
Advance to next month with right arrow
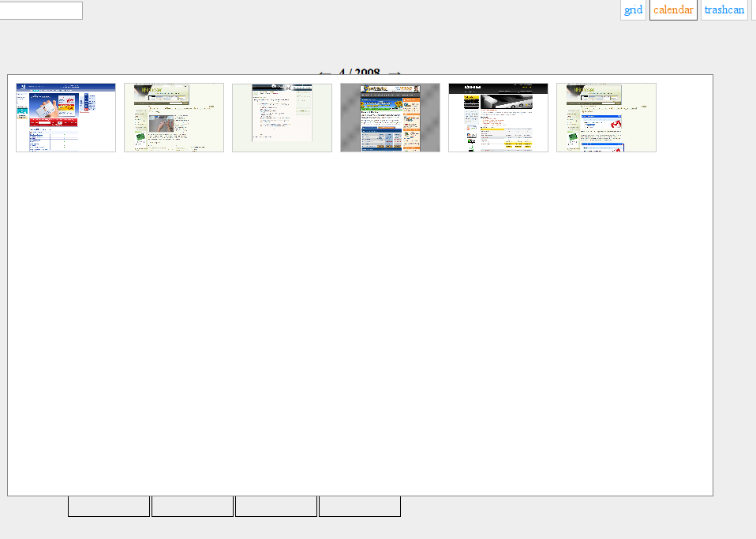pyautogui.click(x=395, y=72)
